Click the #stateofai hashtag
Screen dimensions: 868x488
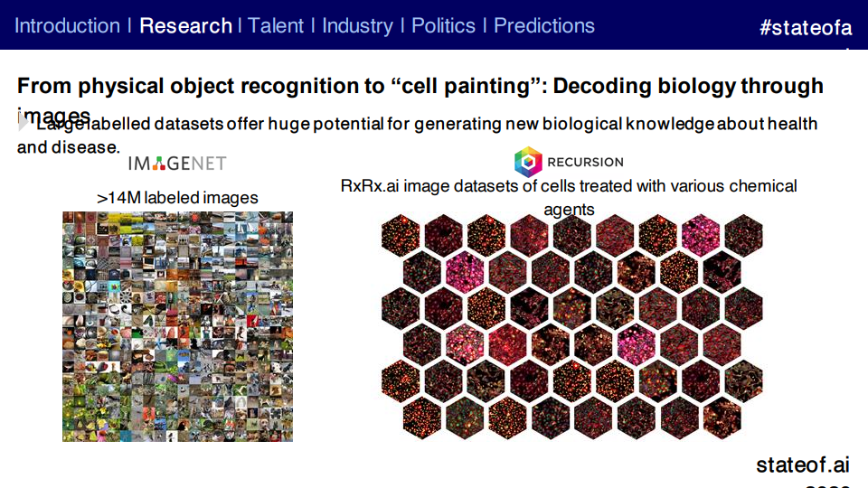(x=806, y=27)
